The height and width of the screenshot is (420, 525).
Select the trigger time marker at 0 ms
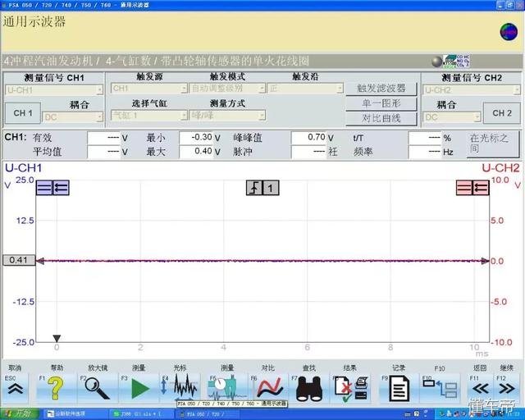point(57,339)
